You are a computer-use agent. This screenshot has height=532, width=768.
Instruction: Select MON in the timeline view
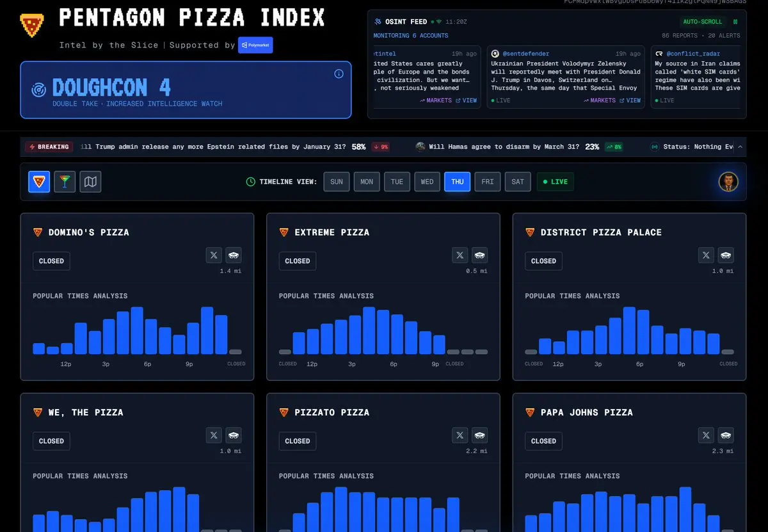tap(367, 182)
